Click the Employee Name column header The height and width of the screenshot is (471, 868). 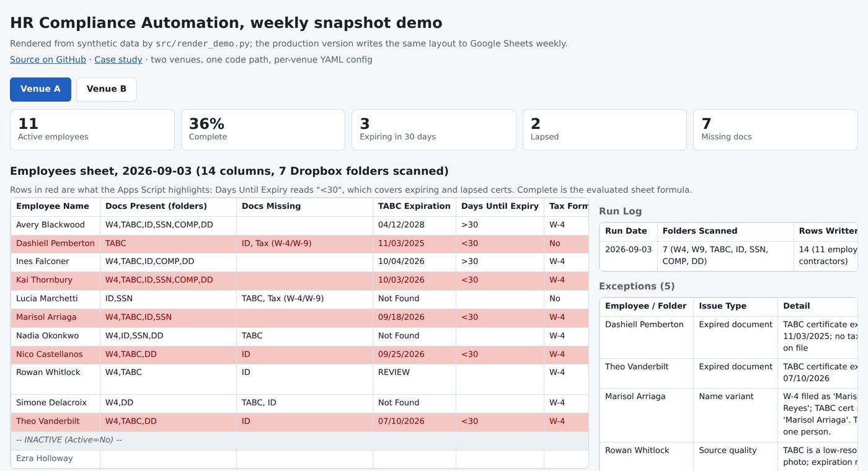click(55, 207)
